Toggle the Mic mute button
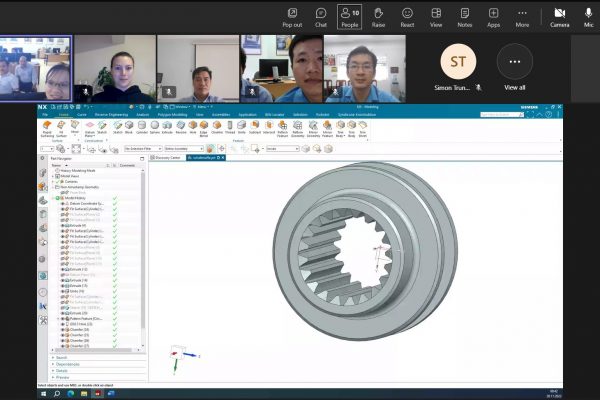600x400 pixels. click(590, 16)
